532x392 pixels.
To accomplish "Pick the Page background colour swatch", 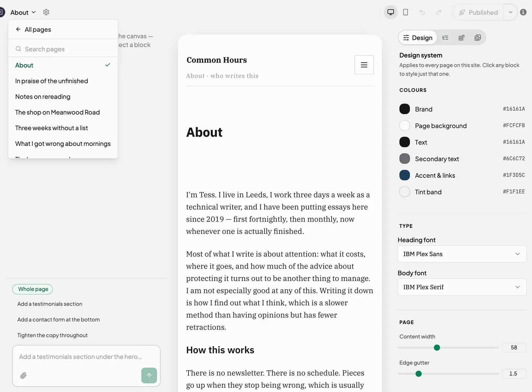I will 405,126.
